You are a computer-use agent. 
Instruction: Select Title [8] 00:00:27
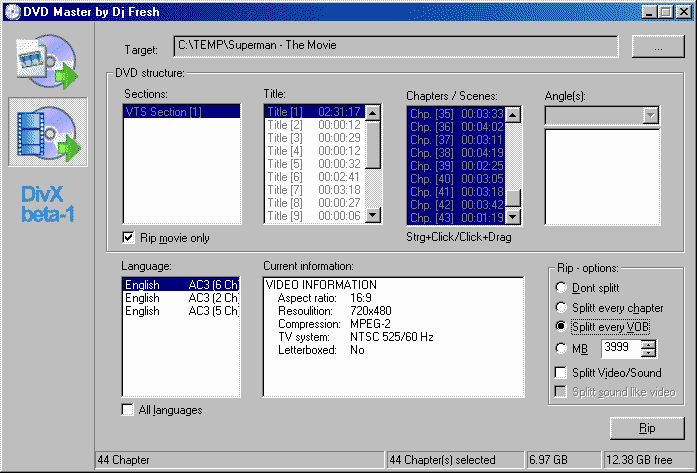(x=315, y=203)
